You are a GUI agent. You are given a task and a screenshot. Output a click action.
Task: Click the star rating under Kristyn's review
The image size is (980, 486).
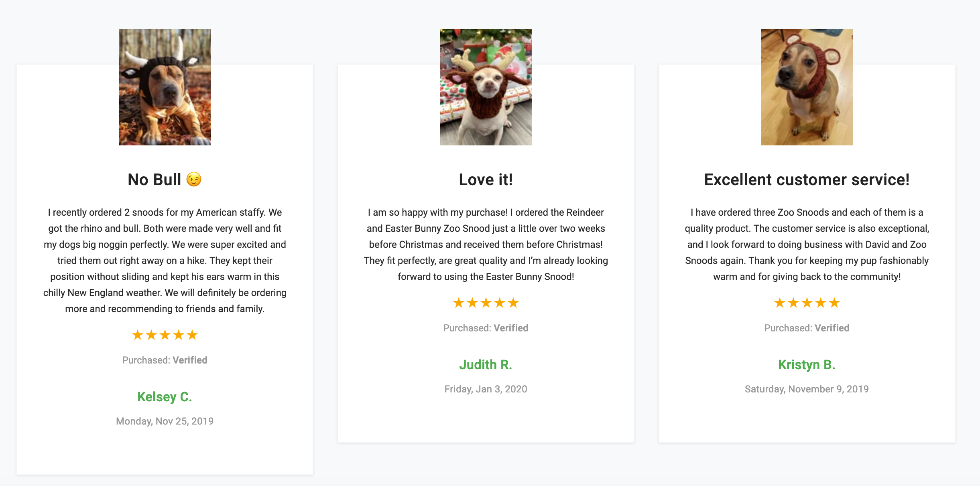point(807,302)
